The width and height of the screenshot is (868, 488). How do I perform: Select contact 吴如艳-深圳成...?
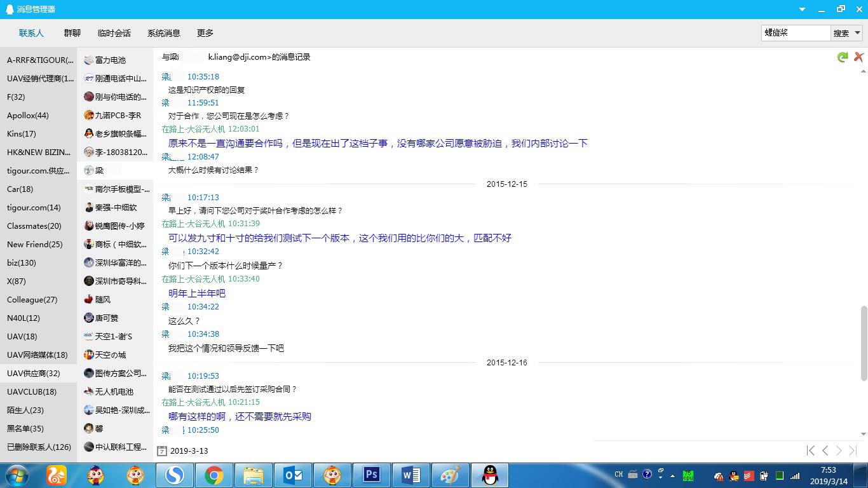(x=115, y=410)
